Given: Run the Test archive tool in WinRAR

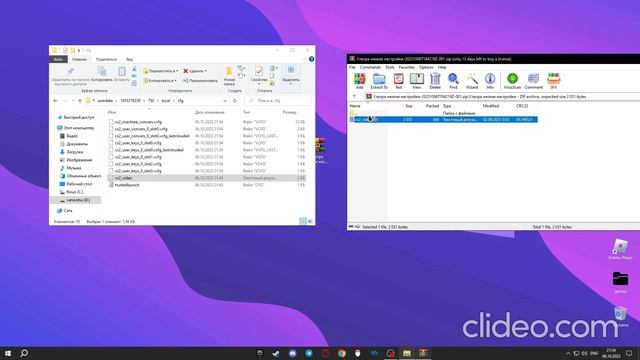Looking at the screenshot, I should 398,81.
